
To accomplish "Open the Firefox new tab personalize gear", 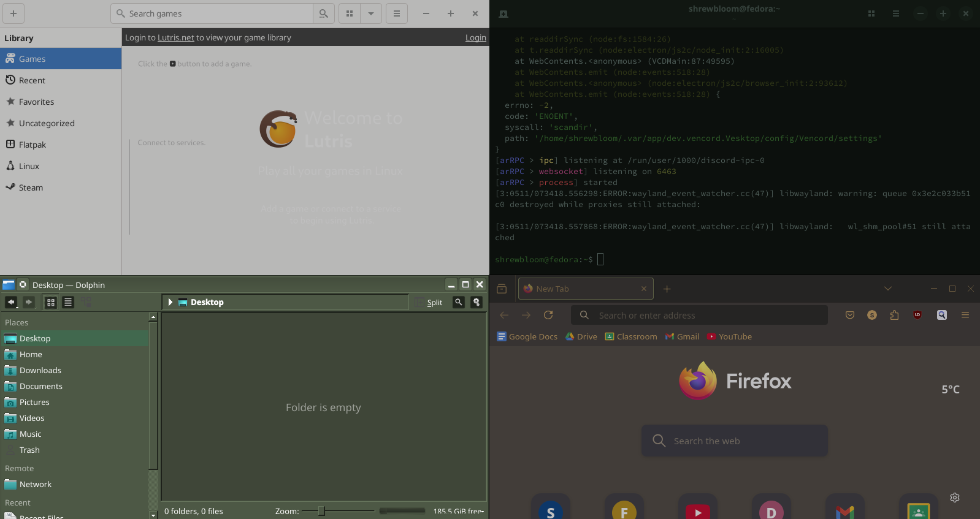I will [955, 498].
